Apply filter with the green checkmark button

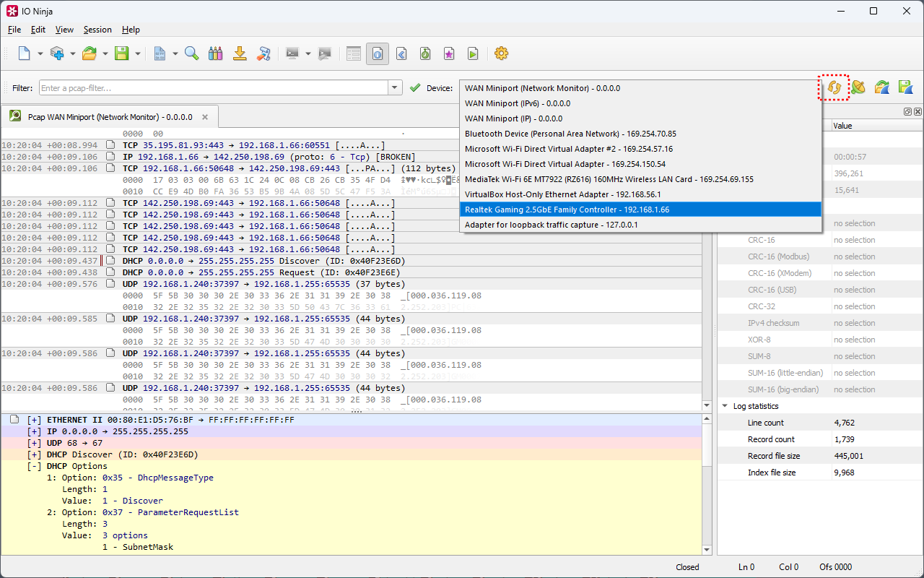point(414,88)
